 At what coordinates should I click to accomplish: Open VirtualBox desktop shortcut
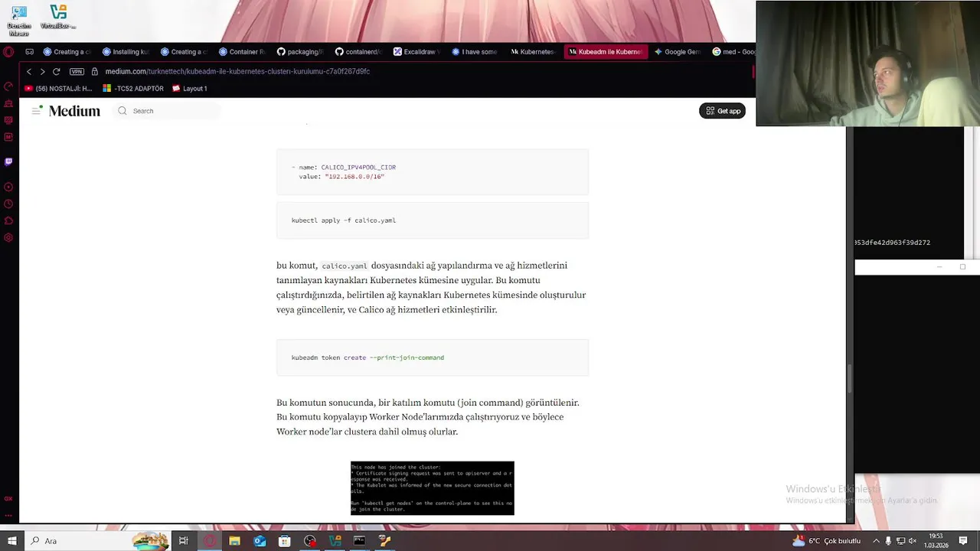pos(58,17)
